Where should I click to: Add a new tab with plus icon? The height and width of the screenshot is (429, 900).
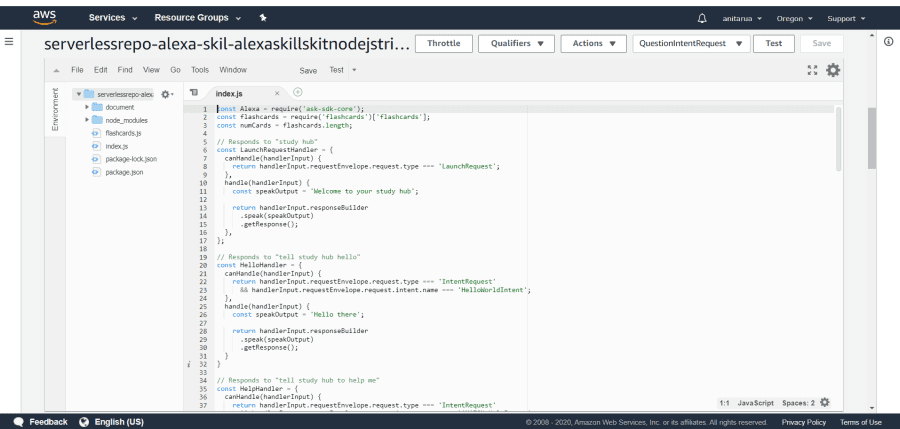point(297,92)
